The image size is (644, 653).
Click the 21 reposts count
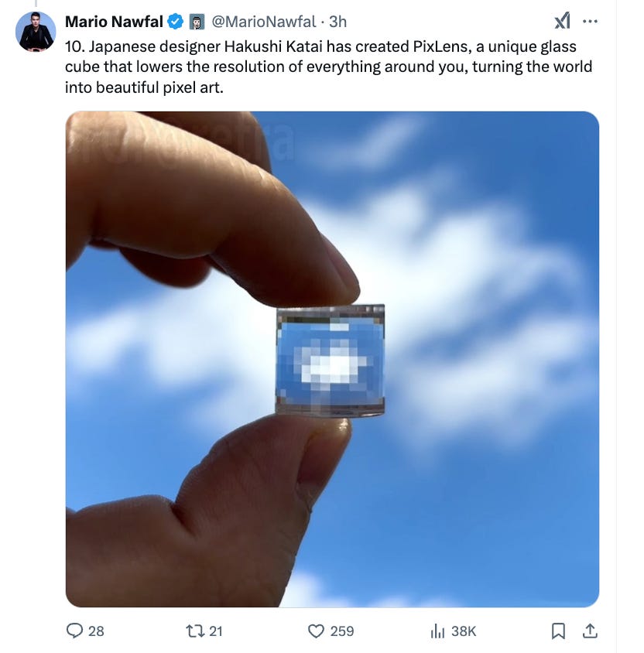pyautogui.click(x=215, y=631)
